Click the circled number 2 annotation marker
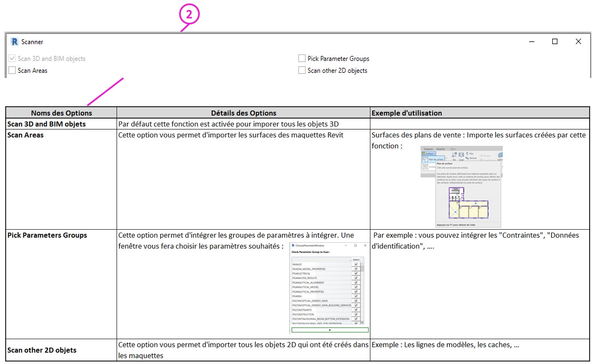This screenshot has height=364, width=592. (x=189, y=14)
